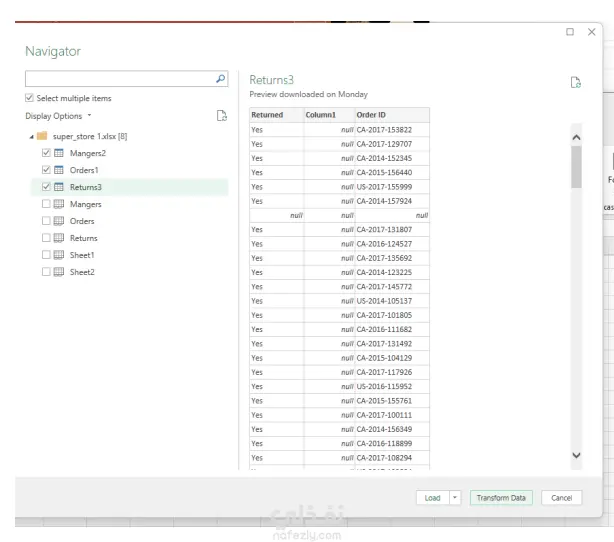Click the Orders1 table icon
This screenshot has width=614, height=542.
(x=59, y=170)
